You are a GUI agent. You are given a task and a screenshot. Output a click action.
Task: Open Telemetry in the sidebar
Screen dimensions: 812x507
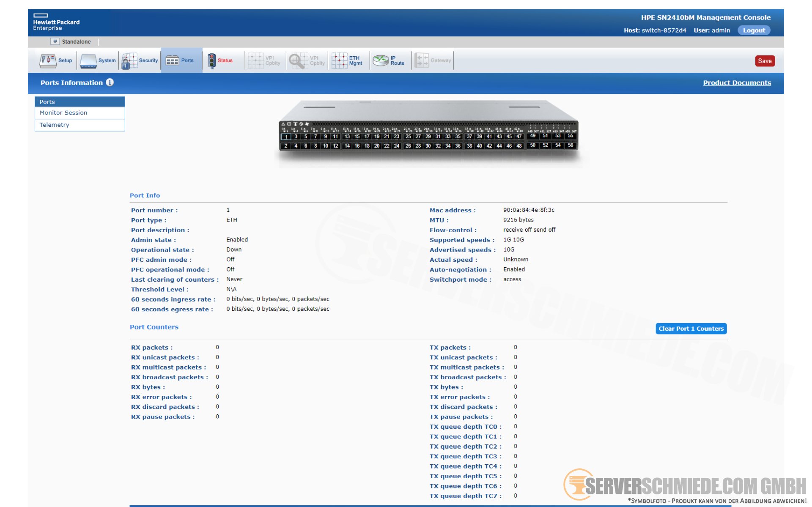[54, 125]
